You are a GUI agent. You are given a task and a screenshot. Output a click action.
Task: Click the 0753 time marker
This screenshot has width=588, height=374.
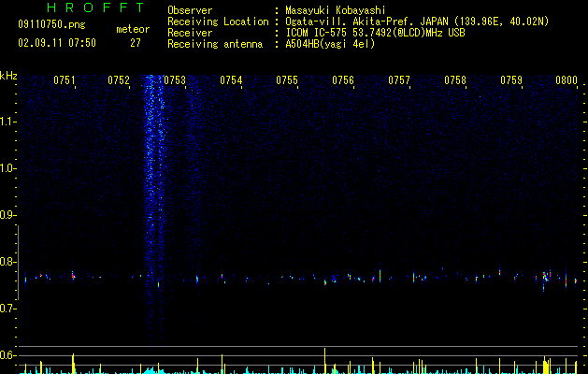tap(175, 80)
